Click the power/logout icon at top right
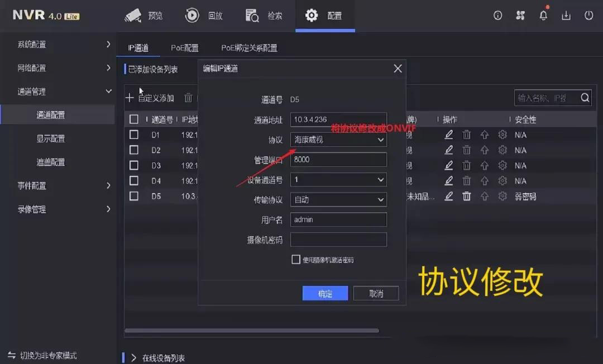The image size is (603, 364). 589,16
